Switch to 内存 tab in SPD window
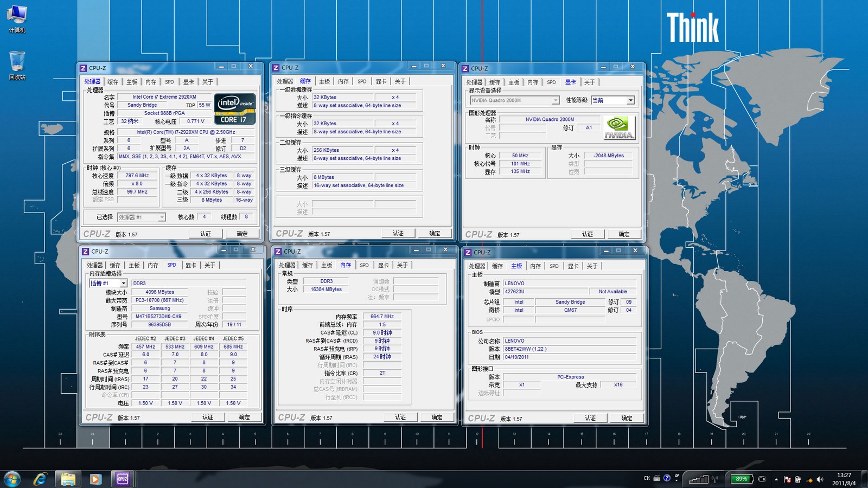The width and height of the screenshot is (868, 488). pyautogui.click(x=153, y=265)
